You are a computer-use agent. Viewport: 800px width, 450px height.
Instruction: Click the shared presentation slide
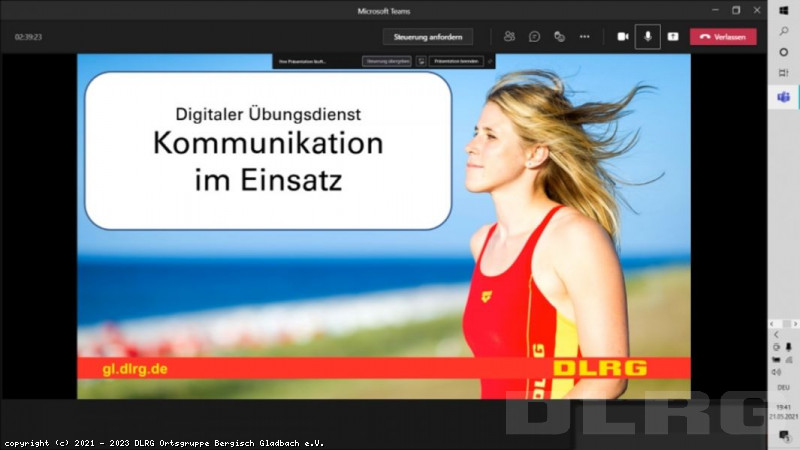384,226
